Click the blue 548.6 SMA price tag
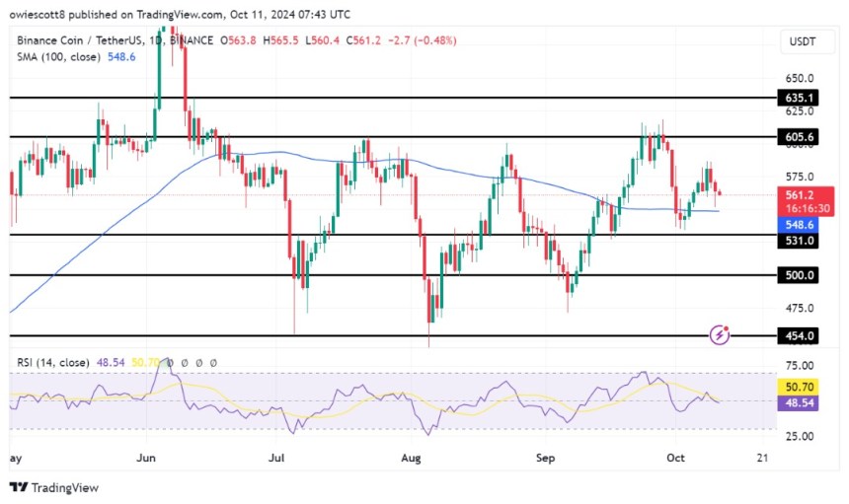The width and height of the screenshot is (849, 504). coord(800,225)
